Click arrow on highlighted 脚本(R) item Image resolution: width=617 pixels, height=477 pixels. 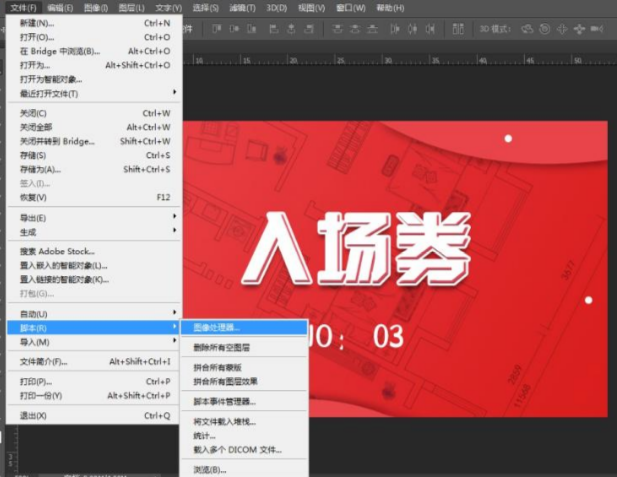coord(174,327)
